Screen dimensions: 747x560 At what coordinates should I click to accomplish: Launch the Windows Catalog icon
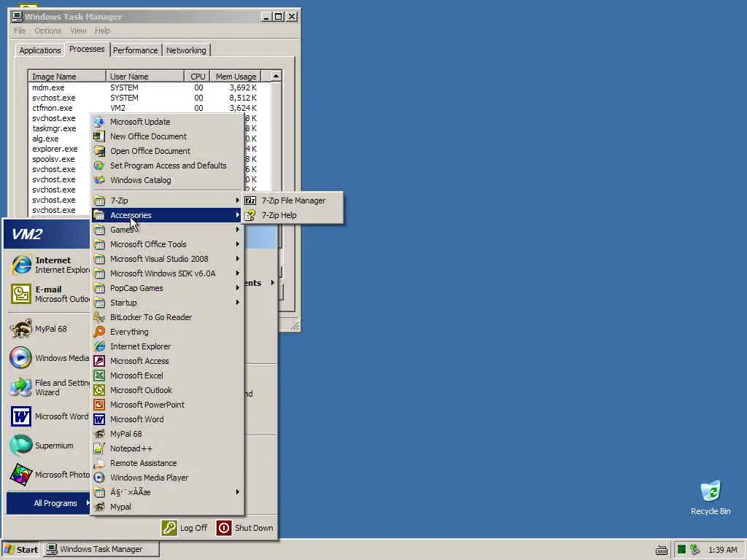(99, 180)
